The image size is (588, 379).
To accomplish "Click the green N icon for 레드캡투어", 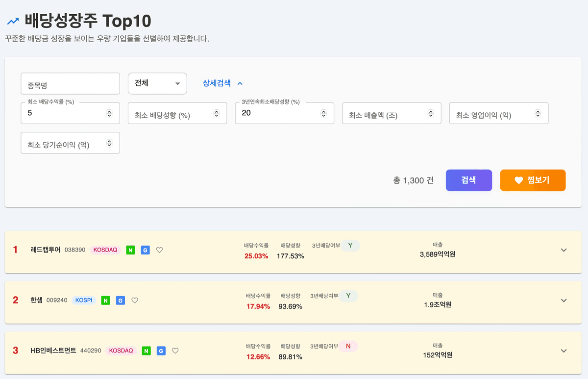I will point(130,250).
